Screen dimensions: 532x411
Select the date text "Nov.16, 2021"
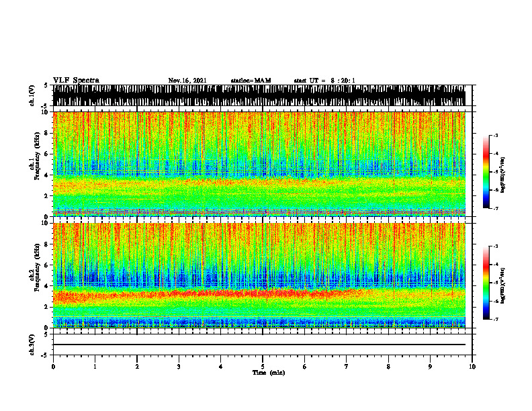click(x=187, y=81)
